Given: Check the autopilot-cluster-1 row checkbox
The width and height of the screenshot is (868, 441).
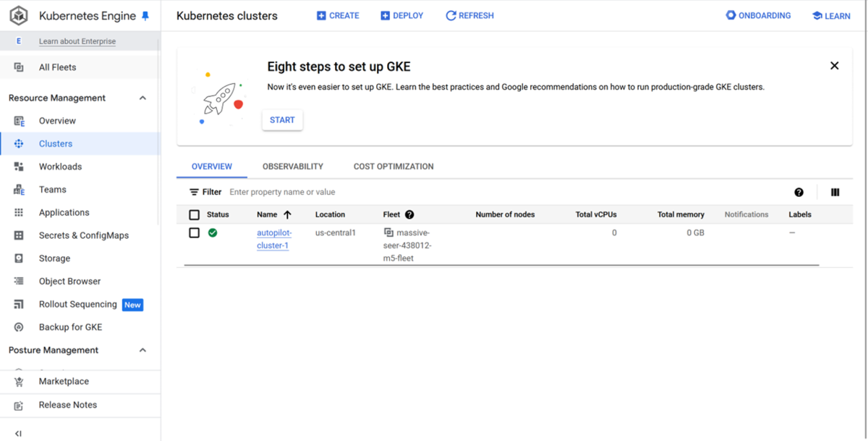Looking at the screenshot, I should click(194, 233).
